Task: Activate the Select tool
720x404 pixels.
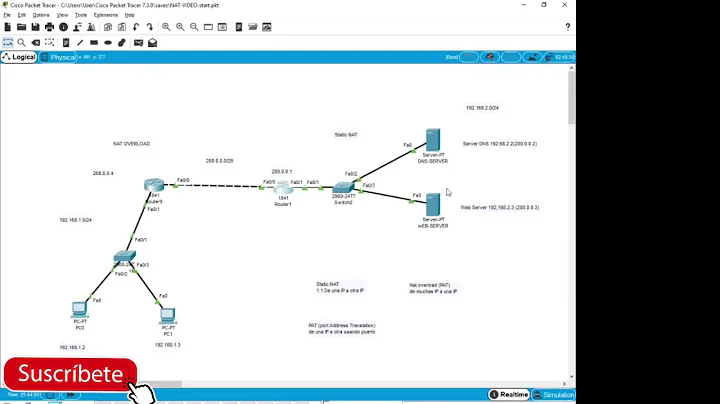Action: coord(8,43)
